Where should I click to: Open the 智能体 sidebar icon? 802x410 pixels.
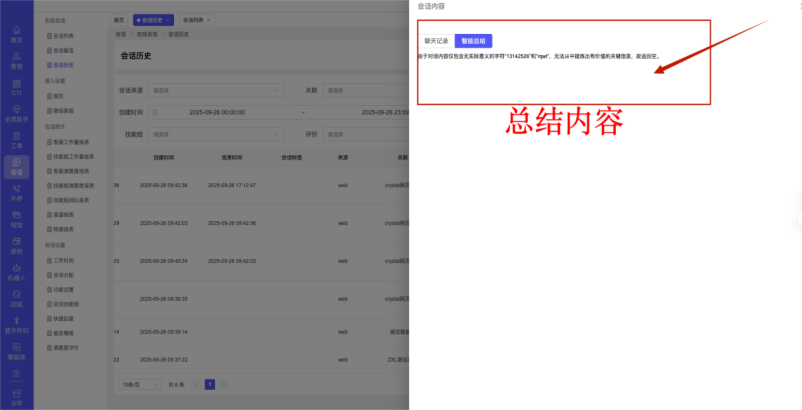16,350
